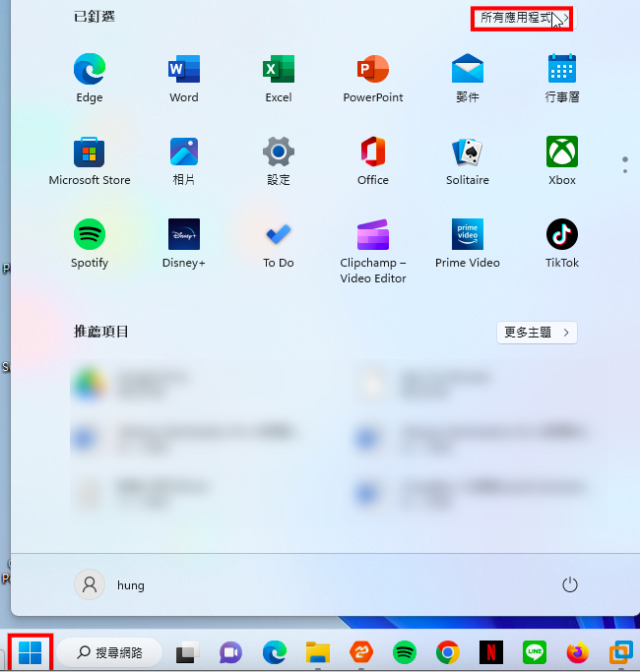Open File Explorer on the taskbar
This screenshot has width=640, height=672.
318,652
